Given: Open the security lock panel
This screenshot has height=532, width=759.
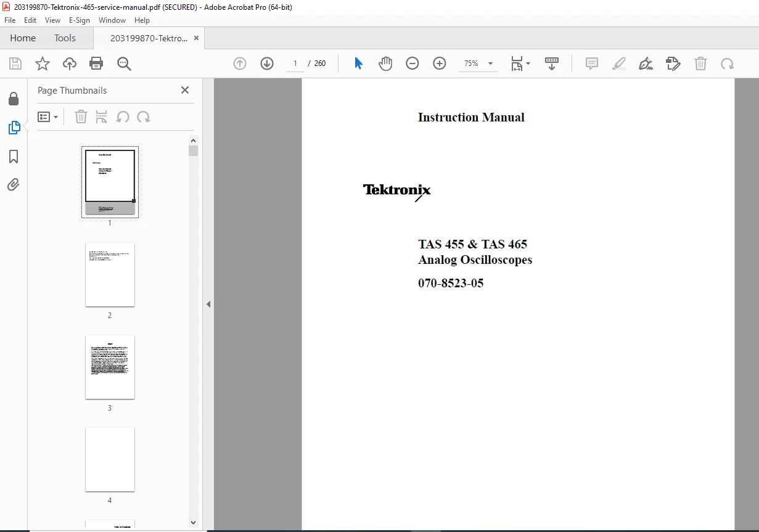Looking at the screenshot, I should [14, 99].
